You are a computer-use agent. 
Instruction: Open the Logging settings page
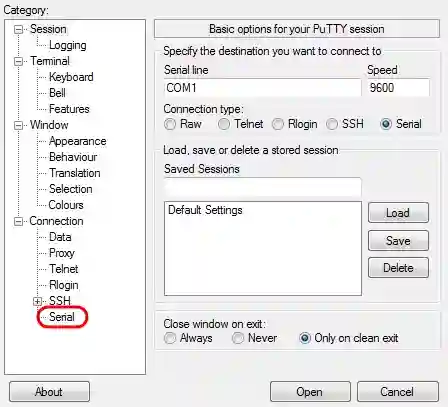pos(68,45)
